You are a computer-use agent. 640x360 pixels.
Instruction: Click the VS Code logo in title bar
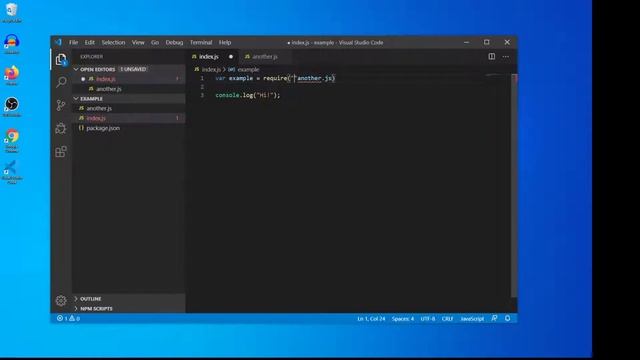tap(58, 42)
